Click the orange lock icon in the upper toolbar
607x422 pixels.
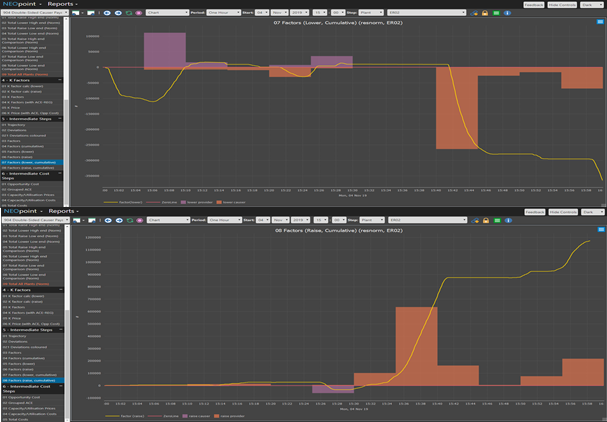click(483, 14)
